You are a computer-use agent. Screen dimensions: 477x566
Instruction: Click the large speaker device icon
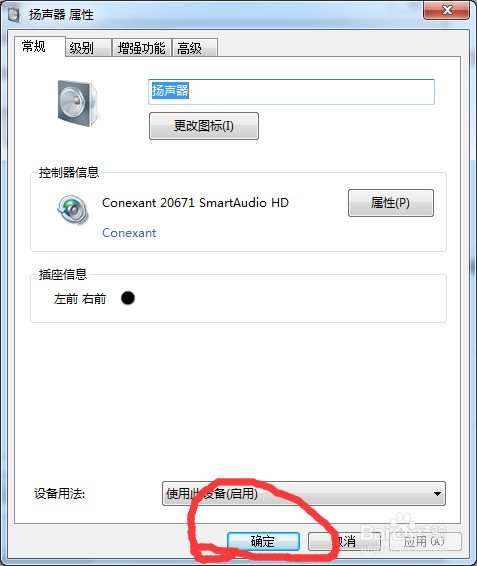pyautogui.click(x=77, y=103)
